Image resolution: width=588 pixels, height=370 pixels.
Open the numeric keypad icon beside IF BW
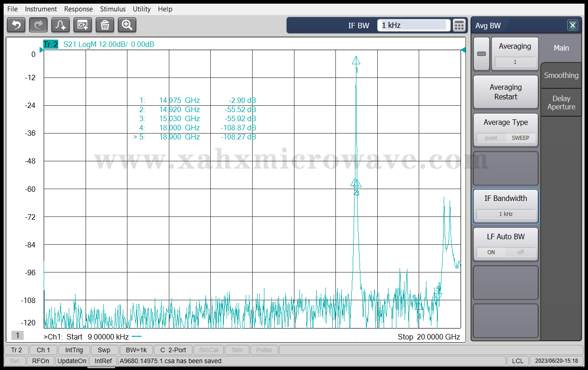pos(459,26)
